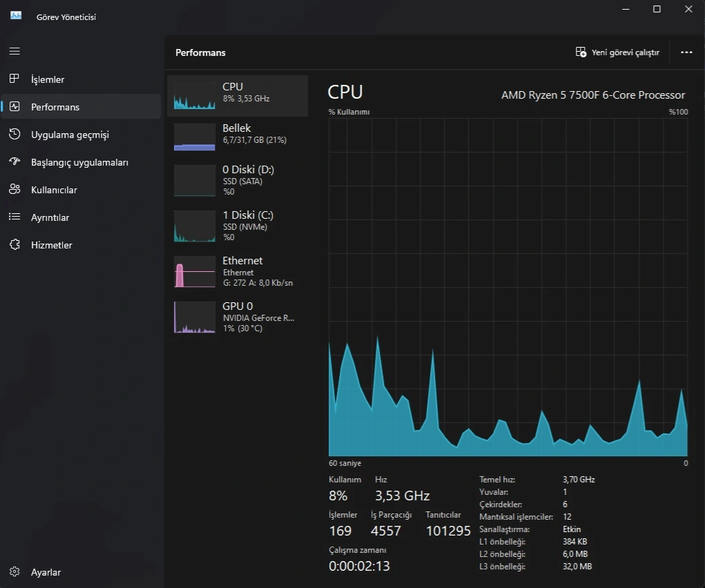
Task: Select the Bellek memory graph thumbnail
Action: point(195,137)
